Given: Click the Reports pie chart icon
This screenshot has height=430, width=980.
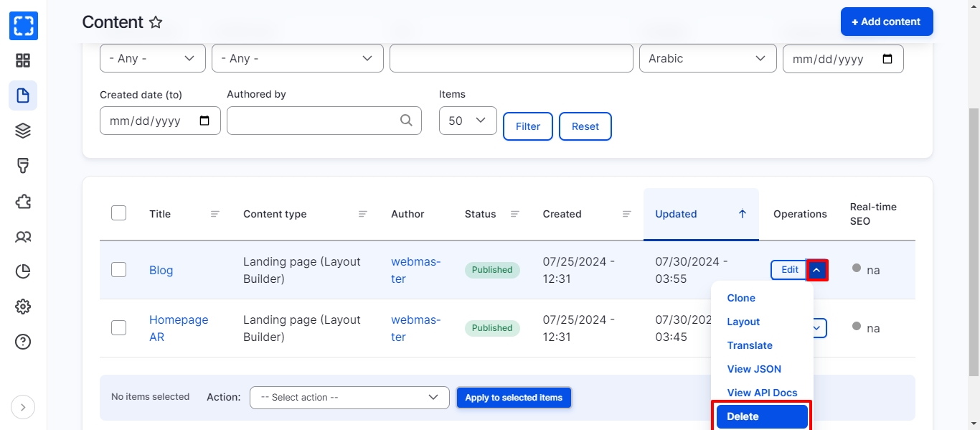Looking at the screenshot, I should coord(23,271).
